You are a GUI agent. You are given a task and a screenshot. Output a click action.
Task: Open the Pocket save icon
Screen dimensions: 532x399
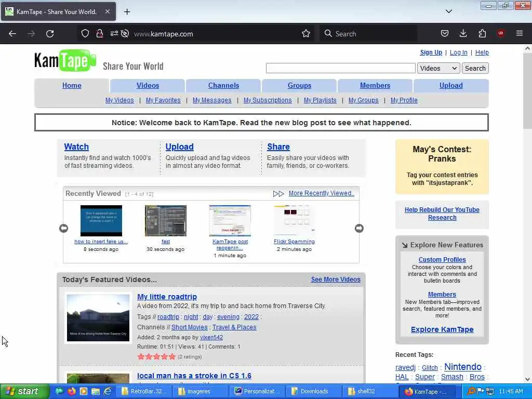(445, 34)
